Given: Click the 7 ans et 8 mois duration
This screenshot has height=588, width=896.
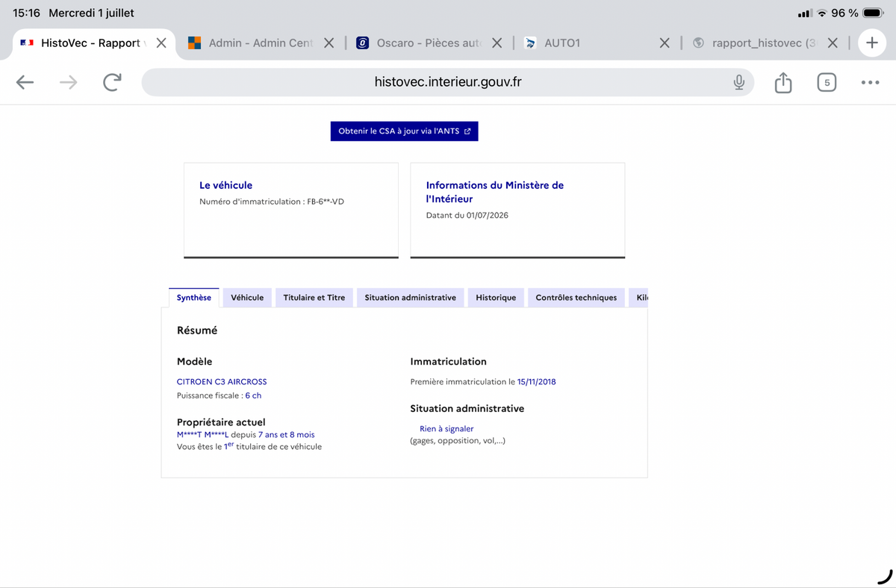Looking at the screenshot, I should [x=287, y=434].
